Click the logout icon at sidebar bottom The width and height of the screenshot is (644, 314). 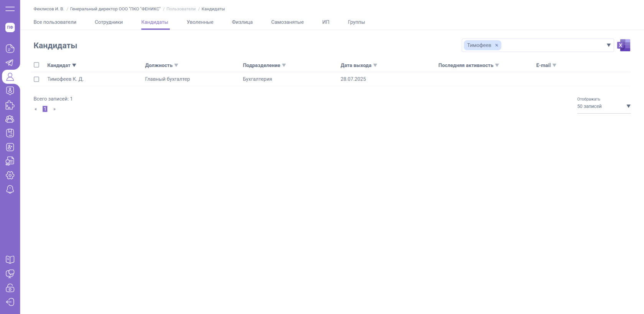pos(10,302)
